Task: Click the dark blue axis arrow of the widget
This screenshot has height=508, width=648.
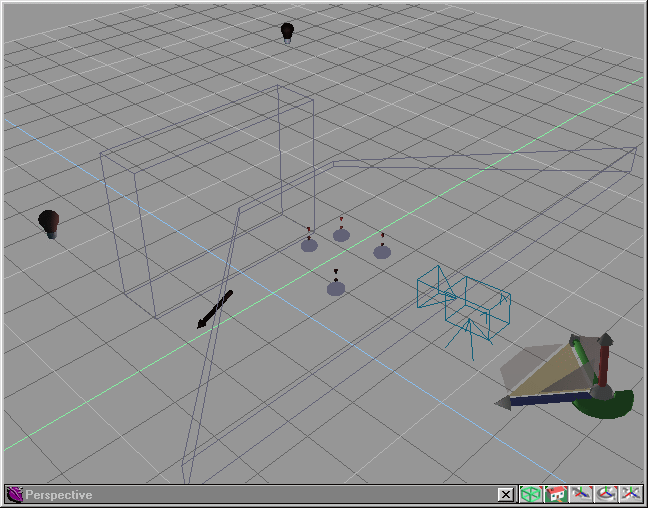Action: [546, 400]
